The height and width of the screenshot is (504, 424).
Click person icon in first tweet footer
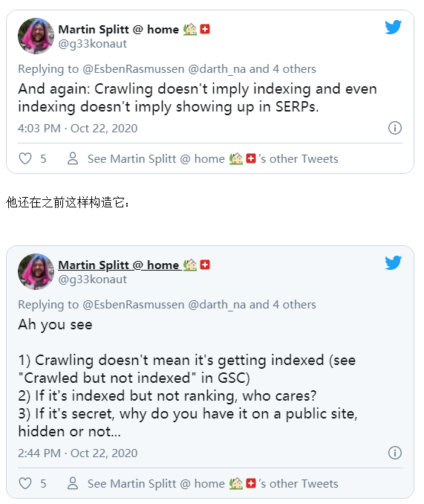(x=73, y=158)
